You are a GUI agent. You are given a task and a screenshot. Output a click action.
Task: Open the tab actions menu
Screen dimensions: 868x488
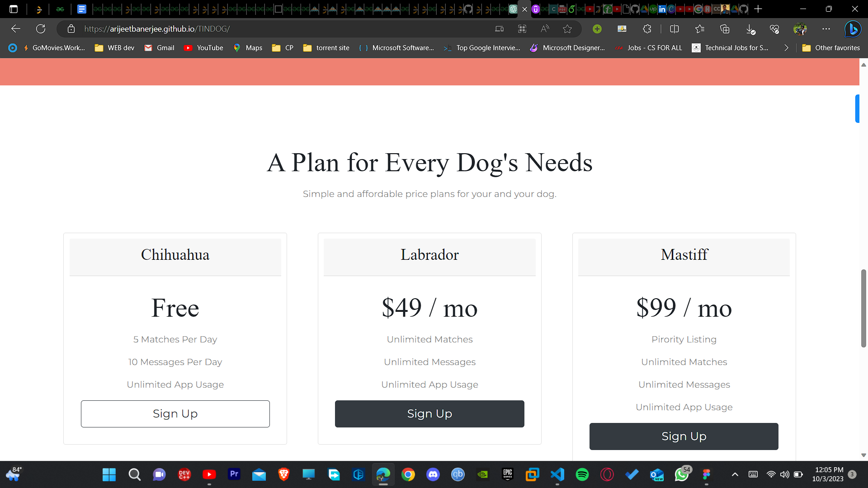(x=13, y=9)
